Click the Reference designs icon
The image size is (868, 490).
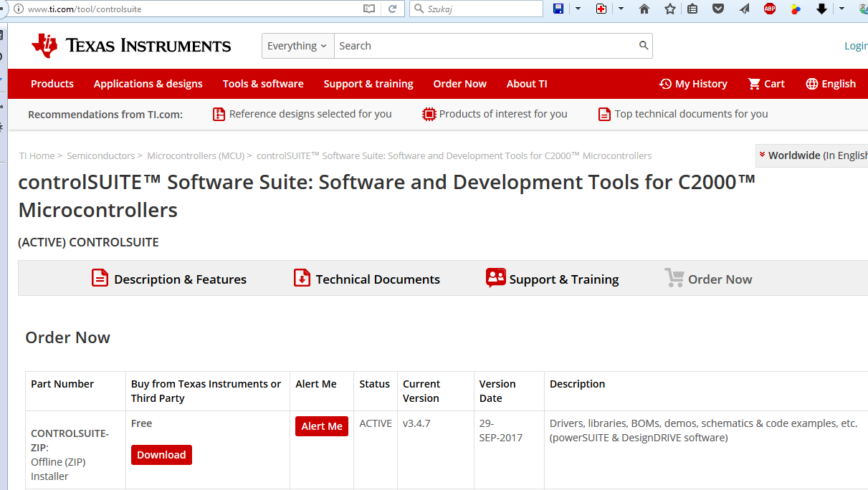[x=219, y=114]
